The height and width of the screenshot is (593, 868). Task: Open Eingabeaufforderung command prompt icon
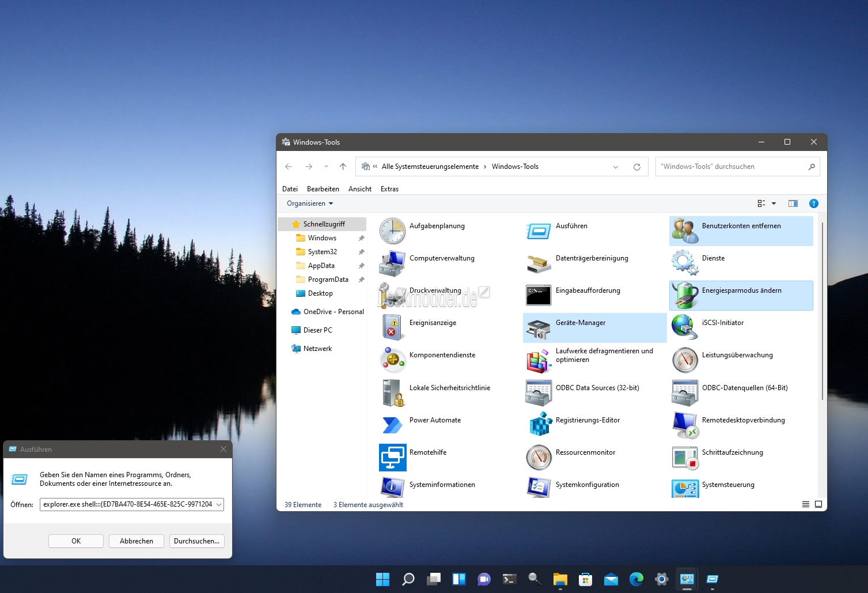click(x=539, y=296)
